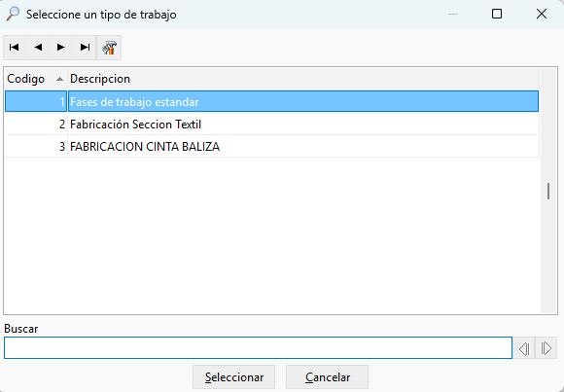Click the Seleccionar button
The height and width of the screenshot is (392, 564).
[x=233, y=377]
